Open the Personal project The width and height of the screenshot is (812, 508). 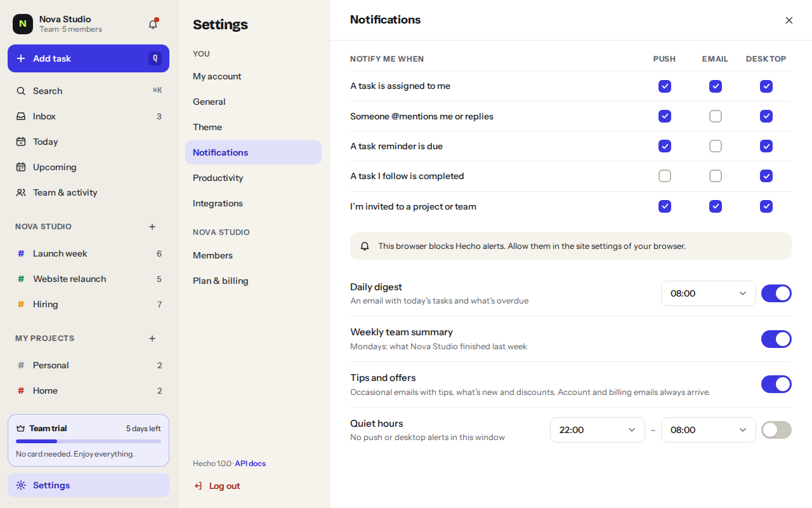click(88, 365)
